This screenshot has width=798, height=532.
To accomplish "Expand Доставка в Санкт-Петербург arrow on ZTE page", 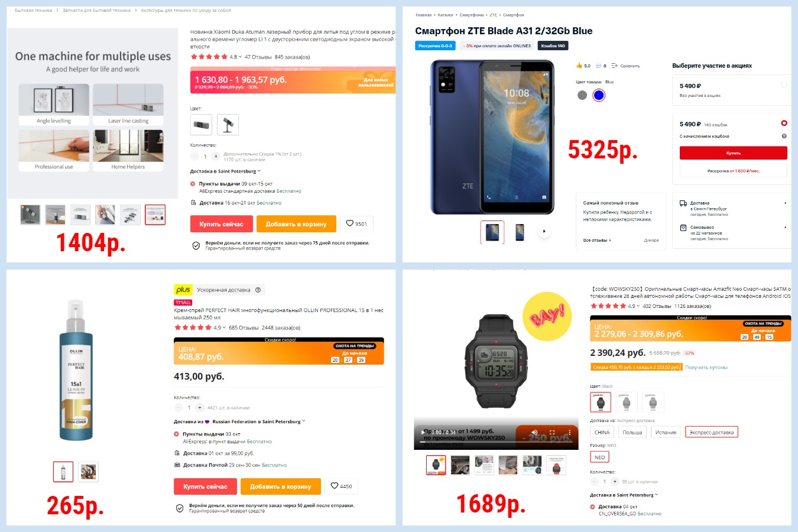I will [x=785, y=203].
